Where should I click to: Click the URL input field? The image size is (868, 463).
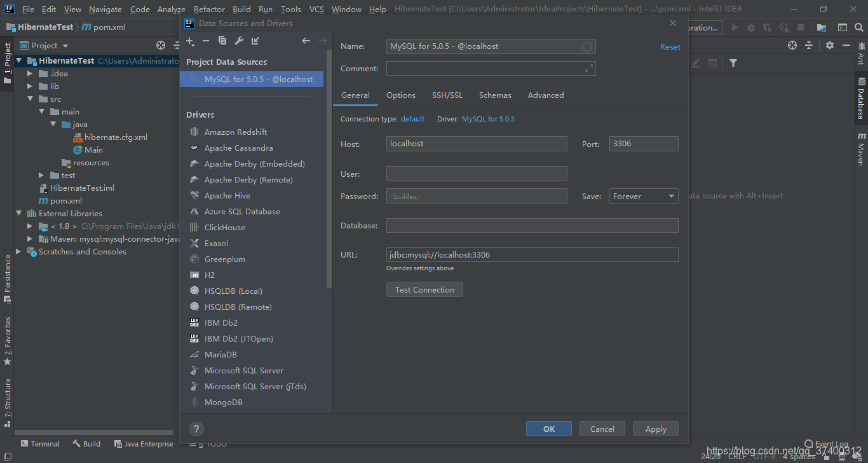[532, 254]
